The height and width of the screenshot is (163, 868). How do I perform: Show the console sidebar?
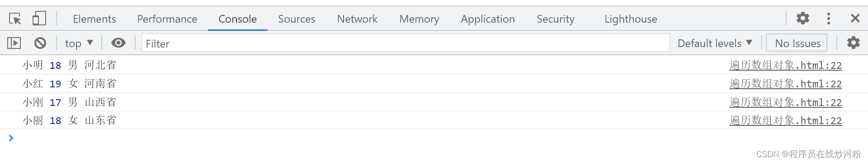click(14, 43)
